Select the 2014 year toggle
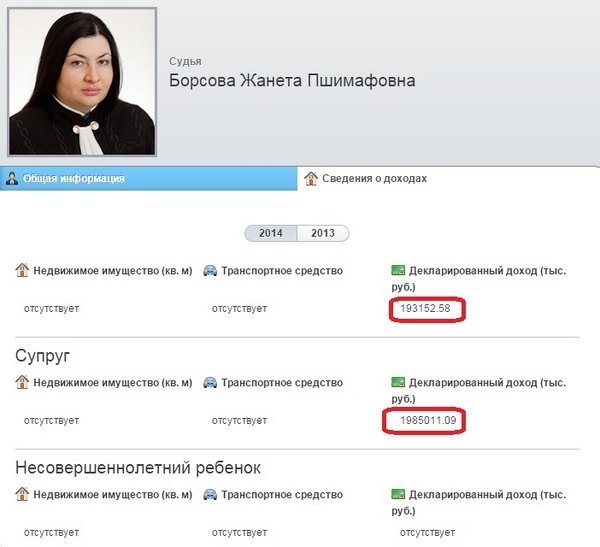600x547 pixels. [271, 233]
